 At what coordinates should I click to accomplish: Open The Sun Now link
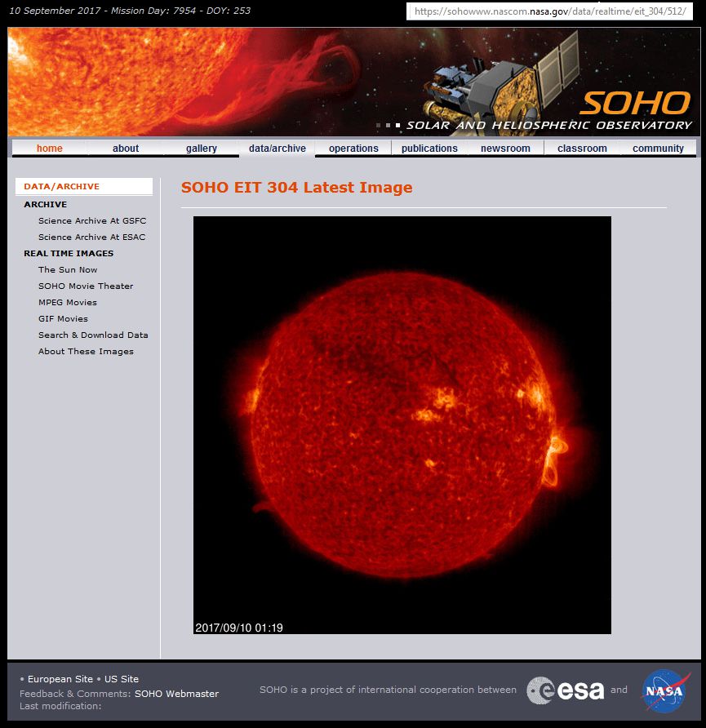pyautogui.click(x=68, y=270)
